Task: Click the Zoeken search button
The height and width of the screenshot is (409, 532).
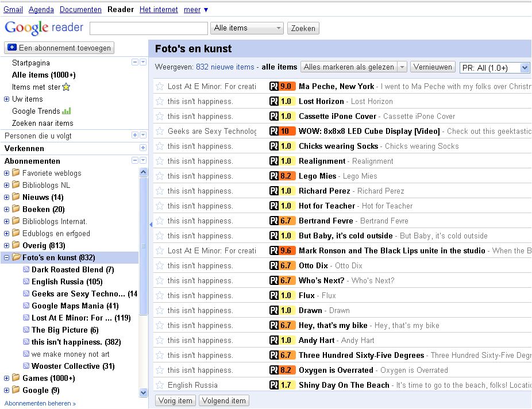Action: (303, 28)
